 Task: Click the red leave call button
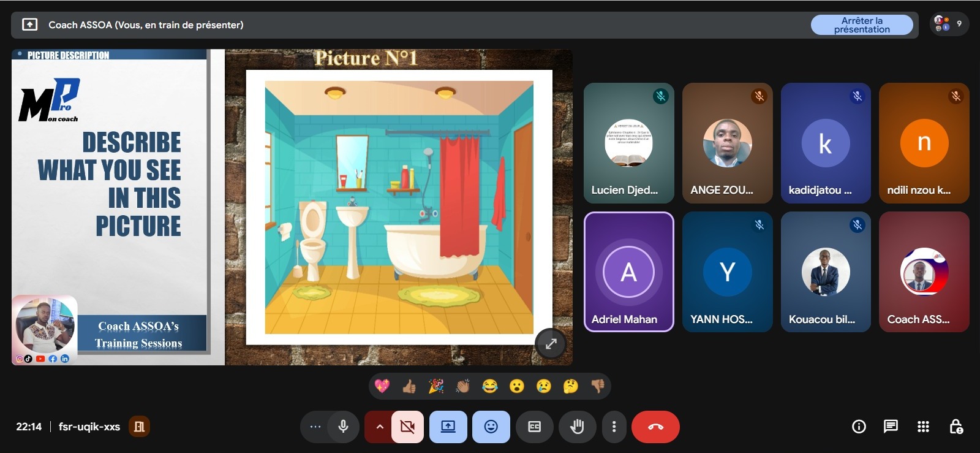[x=655, y=427]
